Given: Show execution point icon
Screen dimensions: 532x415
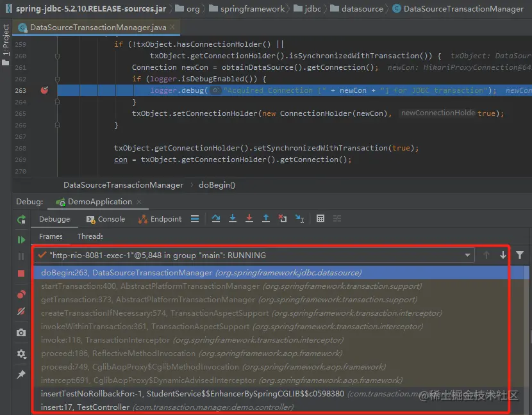Looking at the screenshot, I should (x=195, y=218).
